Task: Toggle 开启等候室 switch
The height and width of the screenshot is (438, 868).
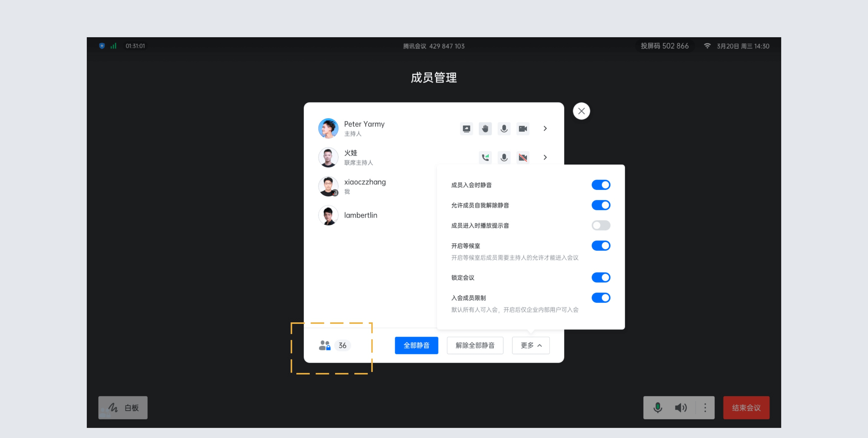Action: (x=601, y=245)
